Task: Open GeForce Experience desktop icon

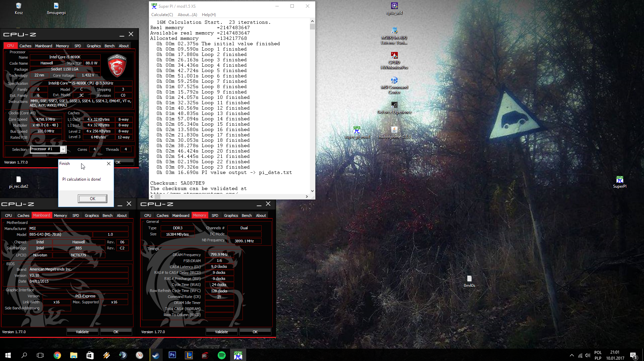Action: (394, 108)
